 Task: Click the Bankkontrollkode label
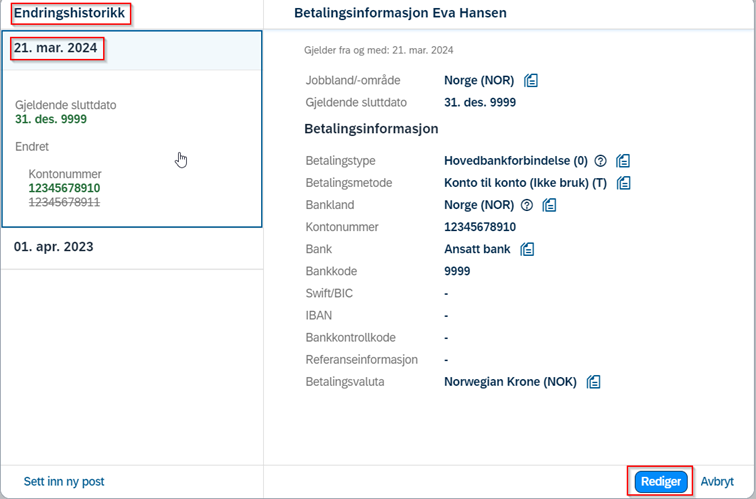[x=351, y=337]
